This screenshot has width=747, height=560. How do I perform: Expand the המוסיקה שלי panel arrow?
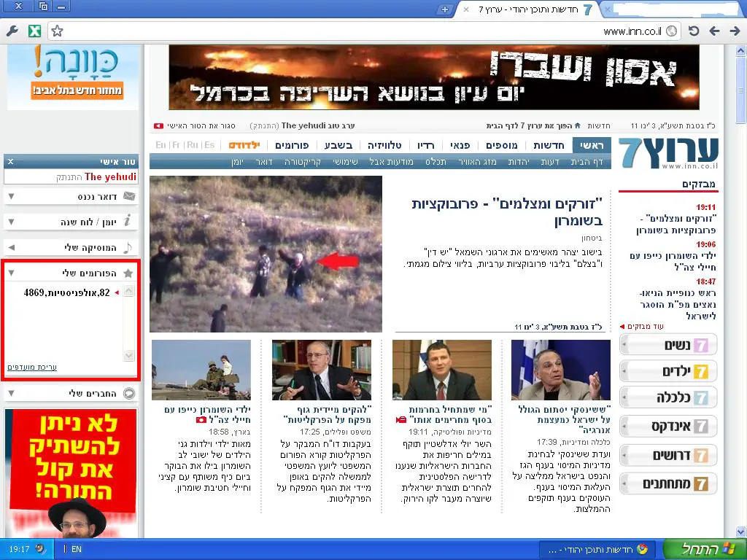[x=11, y=248]
